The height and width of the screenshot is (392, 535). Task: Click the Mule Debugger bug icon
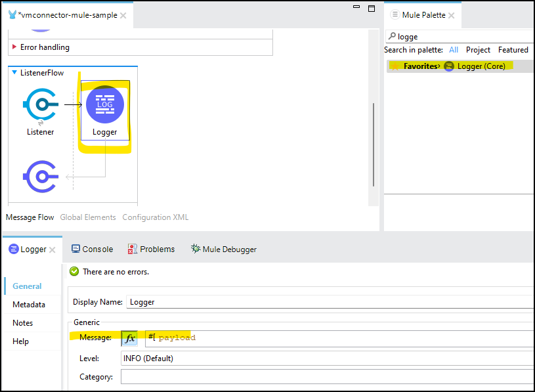pos(195,249)
